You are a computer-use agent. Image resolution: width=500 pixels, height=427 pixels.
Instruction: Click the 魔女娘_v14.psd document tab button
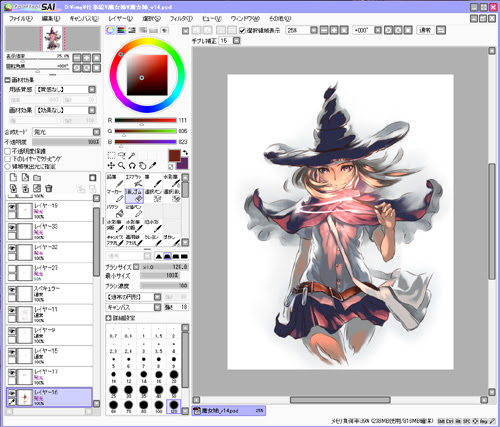click(x=229, y=411)
